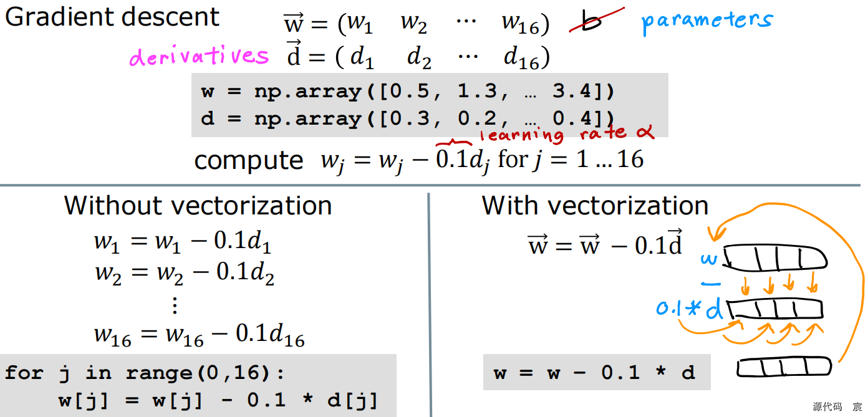Click code line "w = np.array([0.5, 1.3, … 3.4])"

point(408,92)
